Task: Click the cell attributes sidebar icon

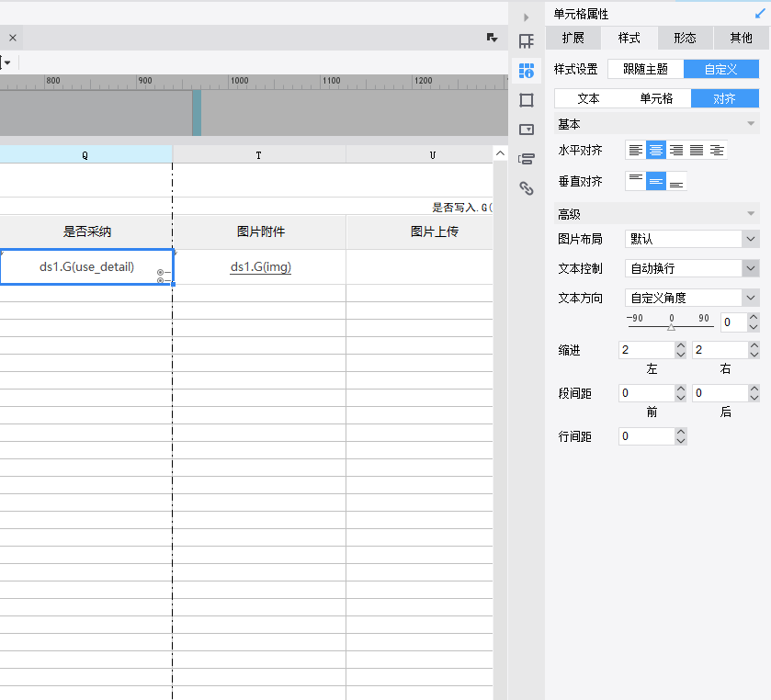Action: pos(527,71)
